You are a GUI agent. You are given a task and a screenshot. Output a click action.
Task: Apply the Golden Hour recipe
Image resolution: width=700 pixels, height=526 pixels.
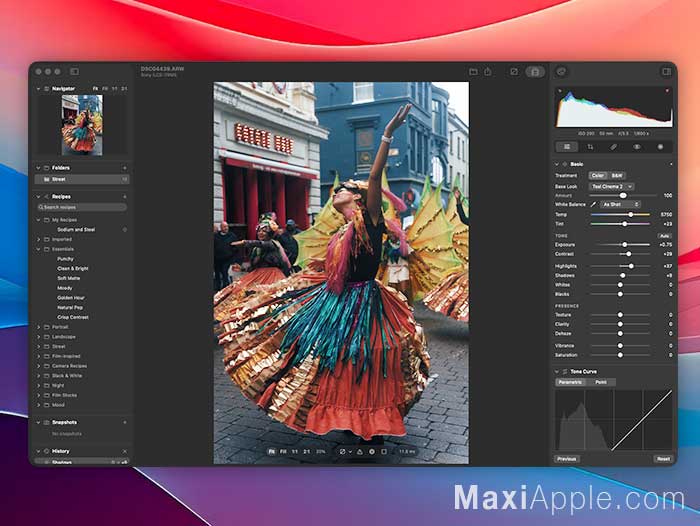[71, 298]
